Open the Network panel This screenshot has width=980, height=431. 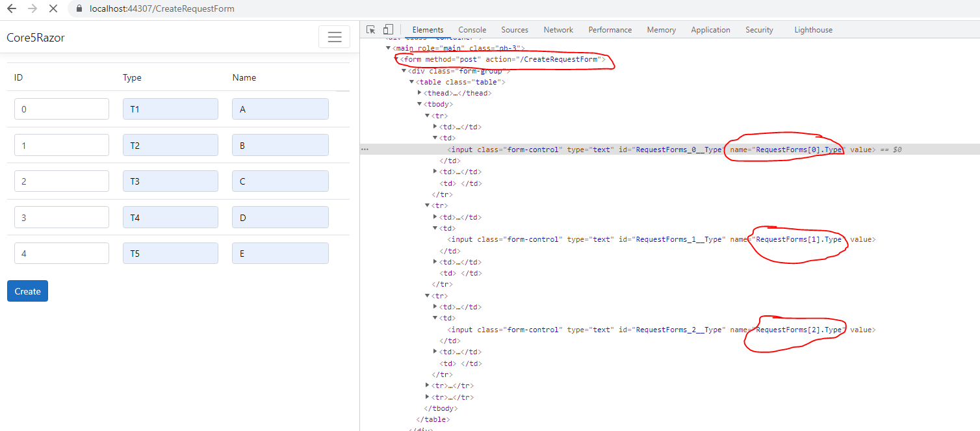point(558,29)
